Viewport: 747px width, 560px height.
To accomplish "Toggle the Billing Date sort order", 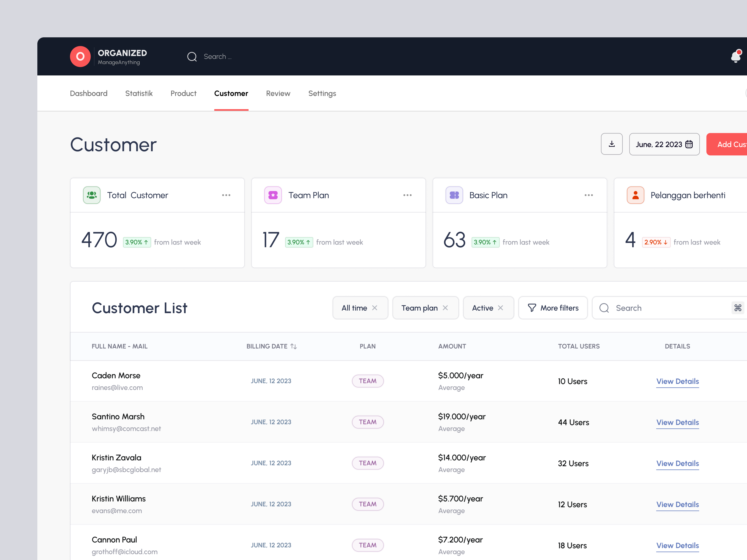I will pyautogui.click(x=293, y=346).
